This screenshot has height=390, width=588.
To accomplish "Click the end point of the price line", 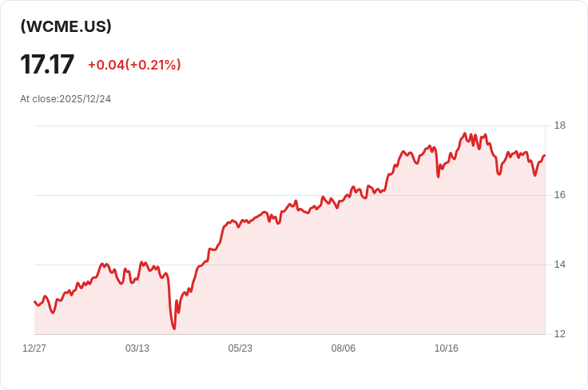I will [x=544, y=155].
